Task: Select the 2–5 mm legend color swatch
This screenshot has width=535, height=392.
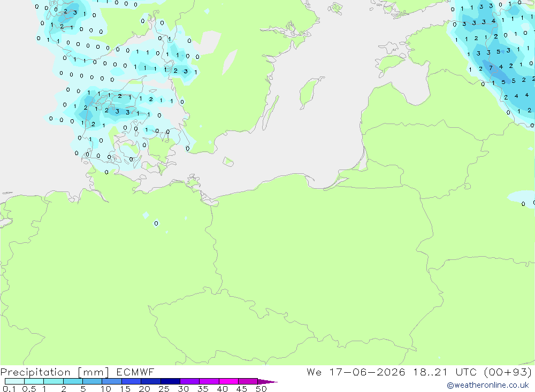Action: 73,381
